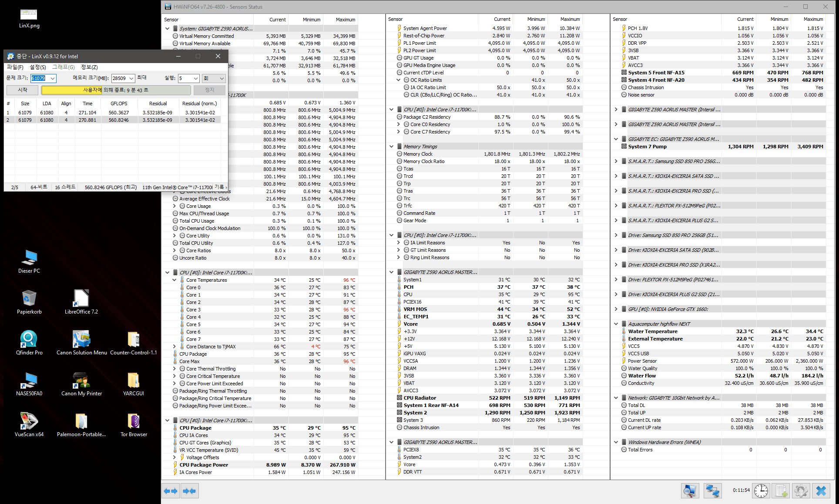Open LinX memory size dropdown
Screen dimensions: 839x504
(131, 78)
